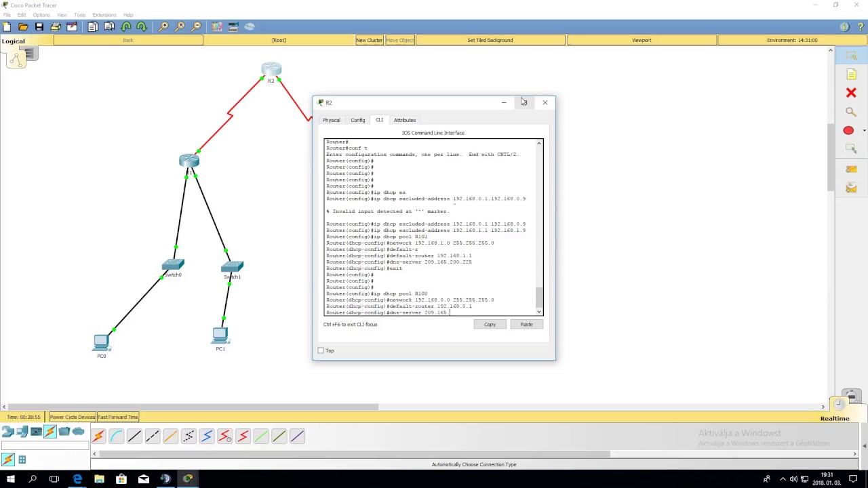Click the Realtime mode tab
The width and height of the screenshot is (868, 488).
[834, 418]
